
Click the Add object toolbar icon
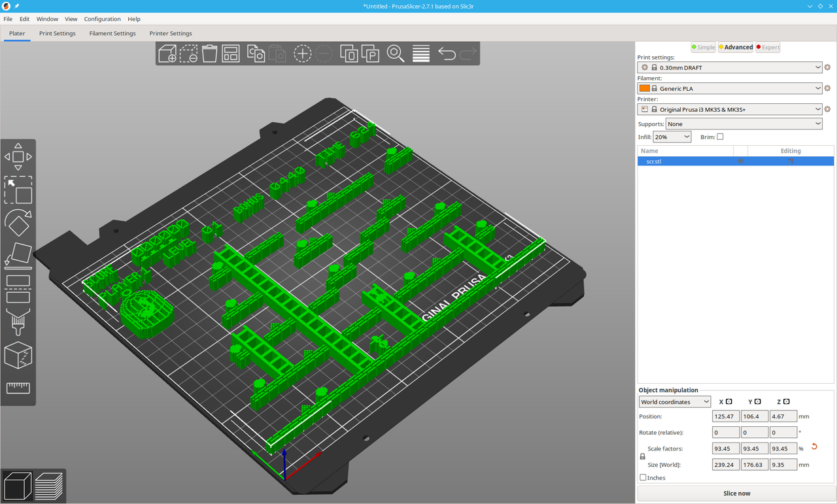coord(167,54)
